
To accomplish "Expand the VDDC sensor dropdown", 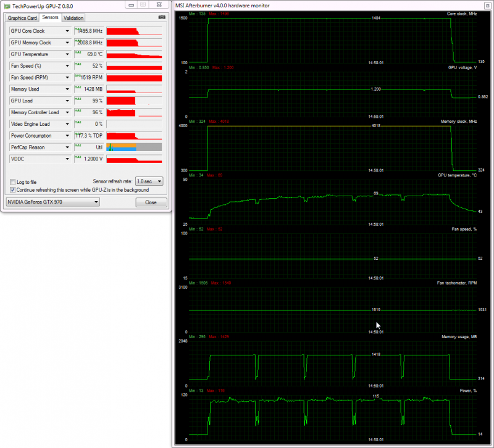I will 67,159.
